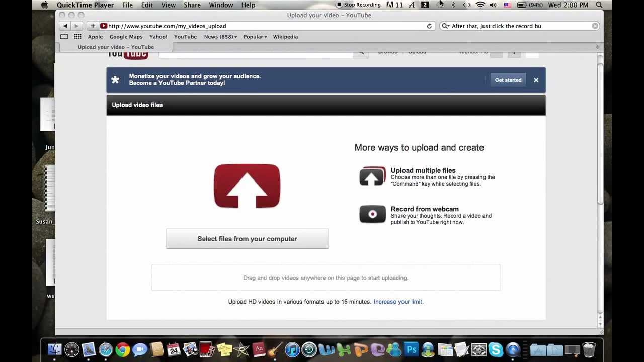This screenshot has width=644, height=362.
Task: Open the Wikipedia bookmark
Action: [x=285, y=37]
